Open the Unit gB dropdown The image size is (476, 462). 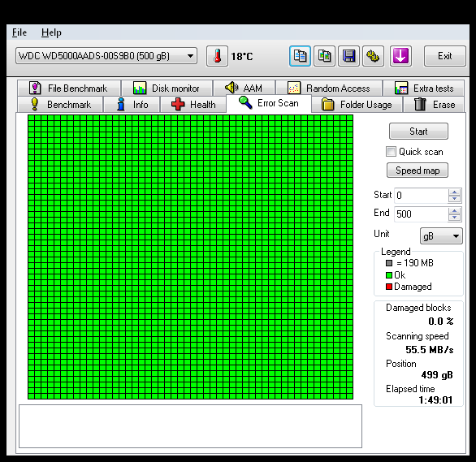[x=441, y=236]
